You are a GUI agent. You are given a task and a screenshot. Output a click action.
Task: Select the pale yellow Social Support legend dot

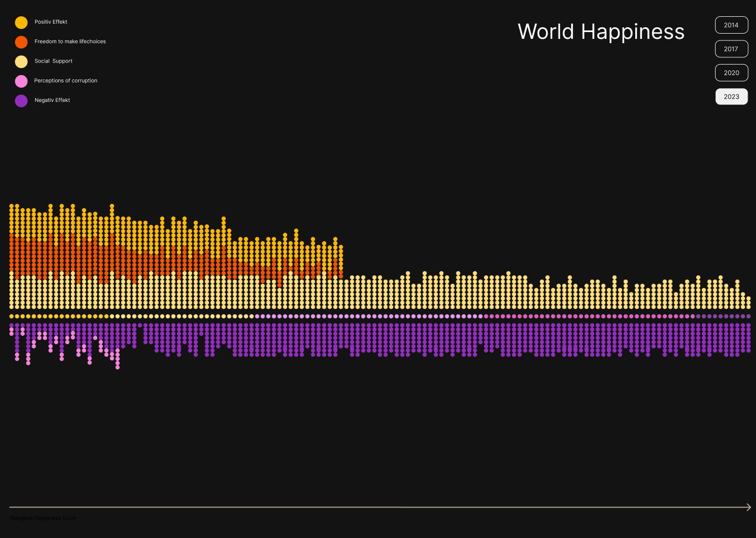point(21,61)
